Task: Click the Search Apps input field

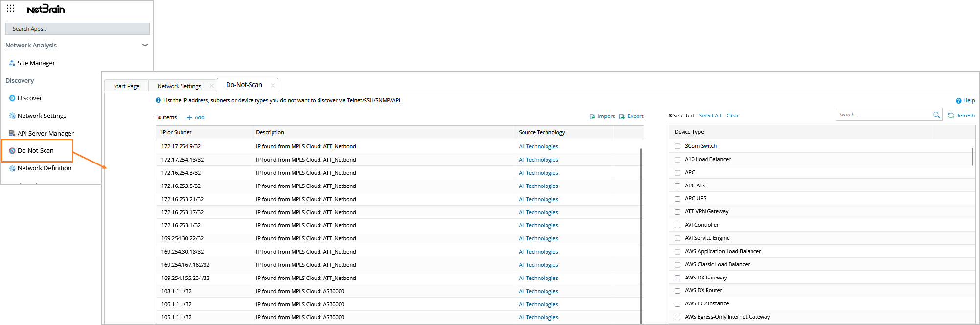Action: pyautogui.click(x=77, y=29)
